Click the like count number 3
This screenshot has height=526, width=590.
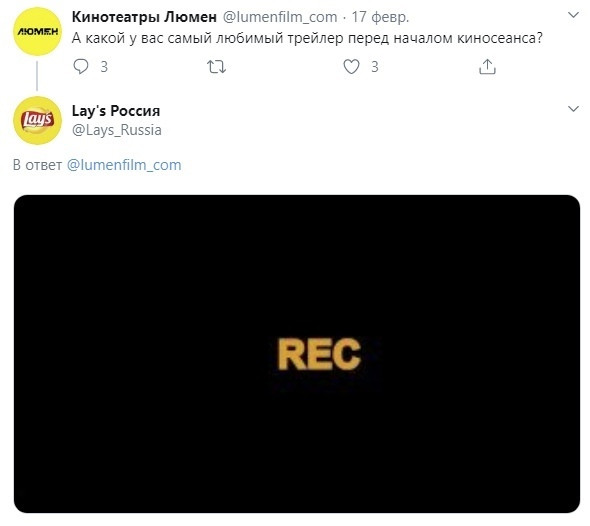(374, 67)
